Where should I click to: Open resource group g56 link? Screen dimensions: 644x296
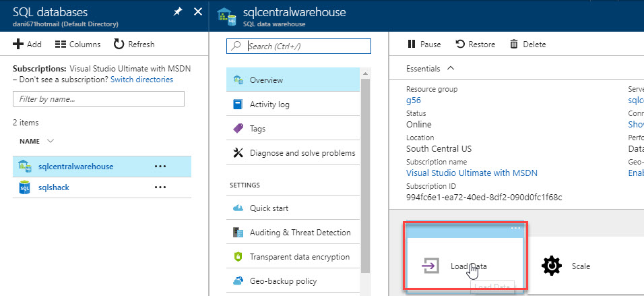point(413,100)
